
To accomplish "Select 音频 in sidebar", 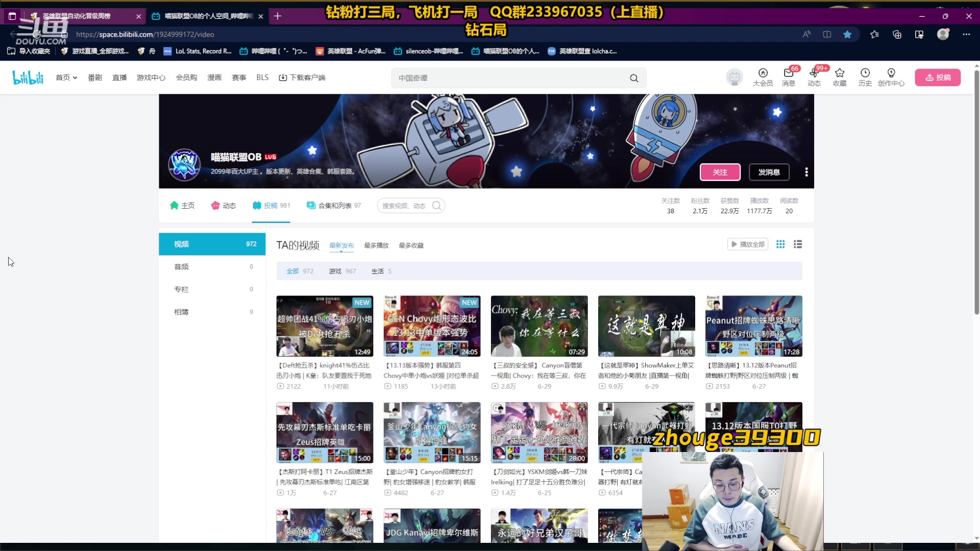I will (212, 267).
